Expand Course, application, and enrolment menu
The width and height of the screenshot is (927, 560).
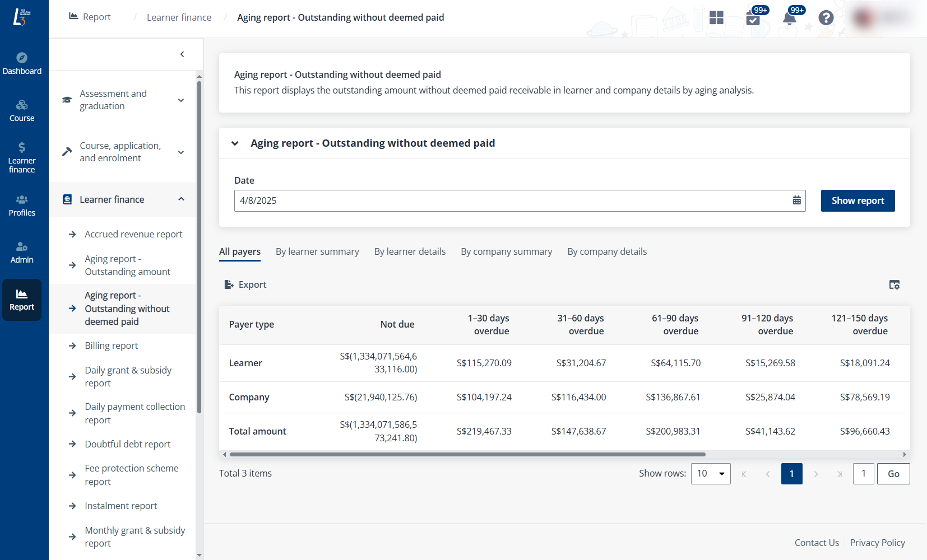(x=181, y=152)
